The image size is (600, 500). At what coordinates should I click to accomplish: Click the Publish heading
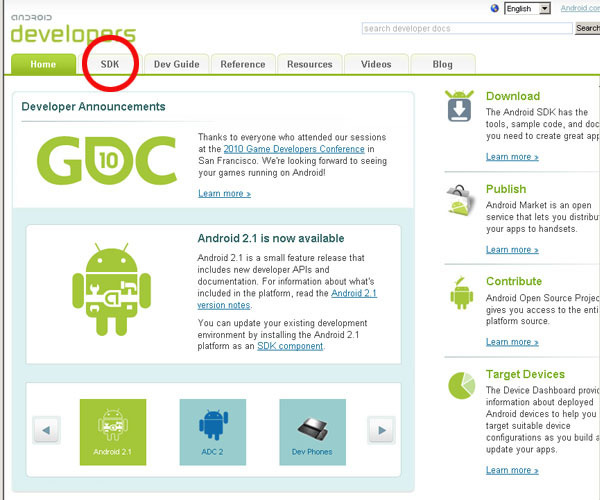pos(506,189)
